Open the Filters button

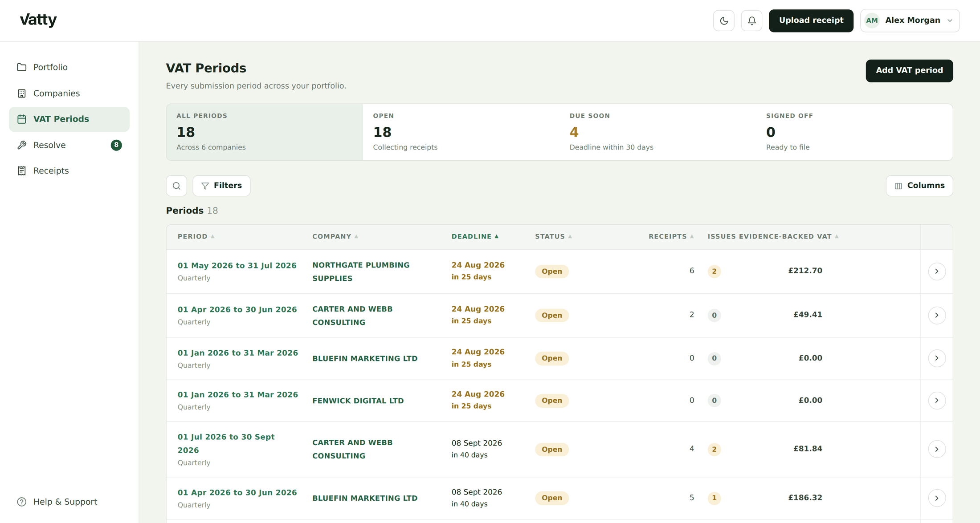pos(221,186)
